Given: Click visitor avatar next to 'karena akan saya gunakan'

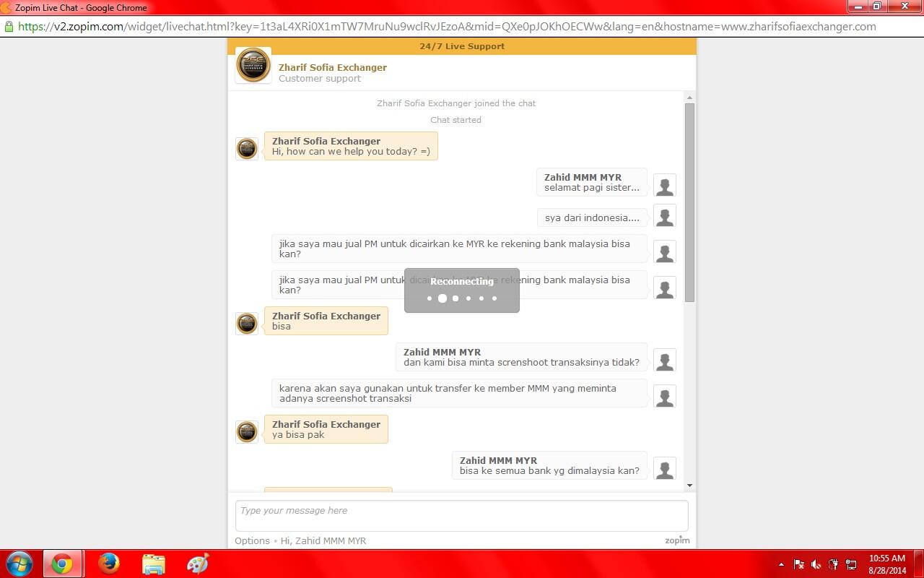Looking at the screenshot, I should [x=665, y=396].
